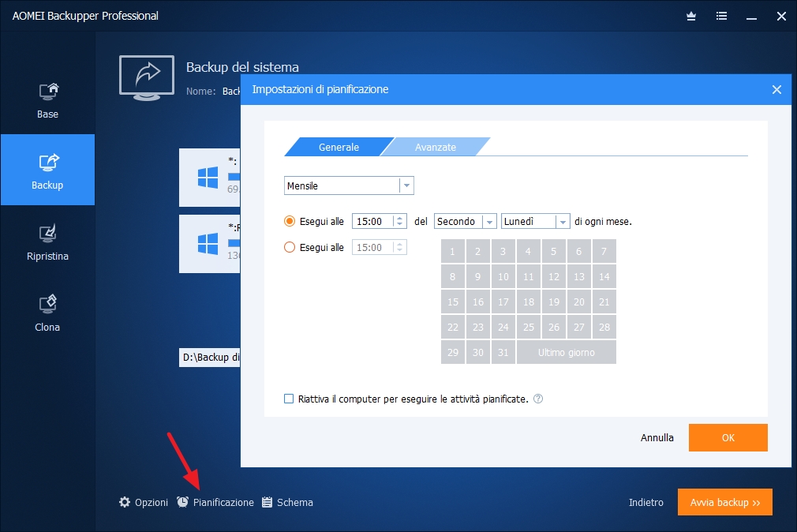The height and width of the screenshot is (532, 797).
Task: Click the Pianificazione link
Action: pyautogui.click(x=223, y=503)
